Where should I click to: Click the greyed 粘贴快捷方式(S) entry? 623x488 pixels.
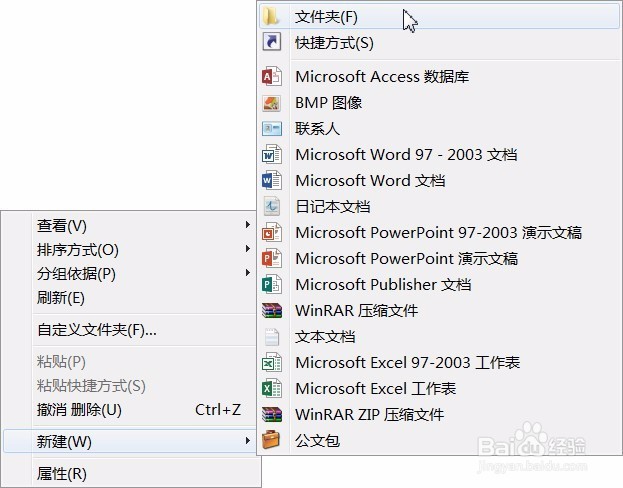(130, 385)
